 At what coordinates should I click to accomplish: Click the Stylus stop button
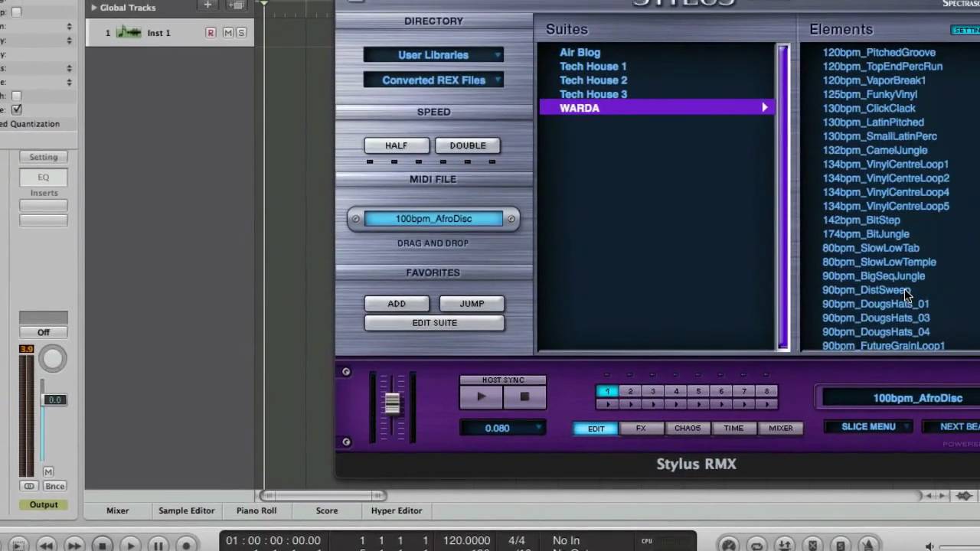tap(524, 396)
